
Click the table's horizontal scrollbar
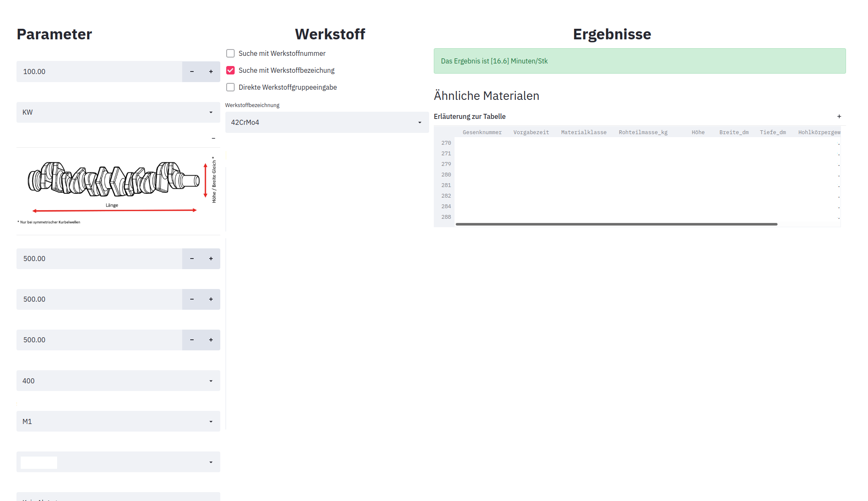[x=616, y=224]
